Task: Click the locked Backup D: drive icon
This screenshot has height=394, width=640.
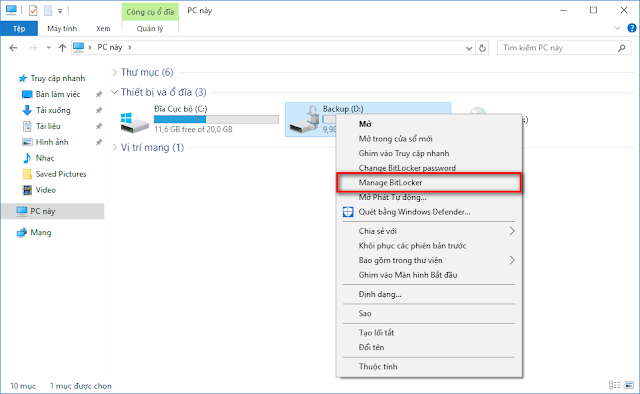Action: pos(304,120)
